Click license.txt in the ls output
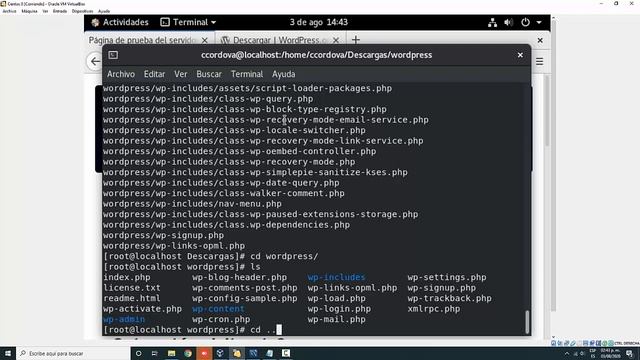 [x=132, y=288]
